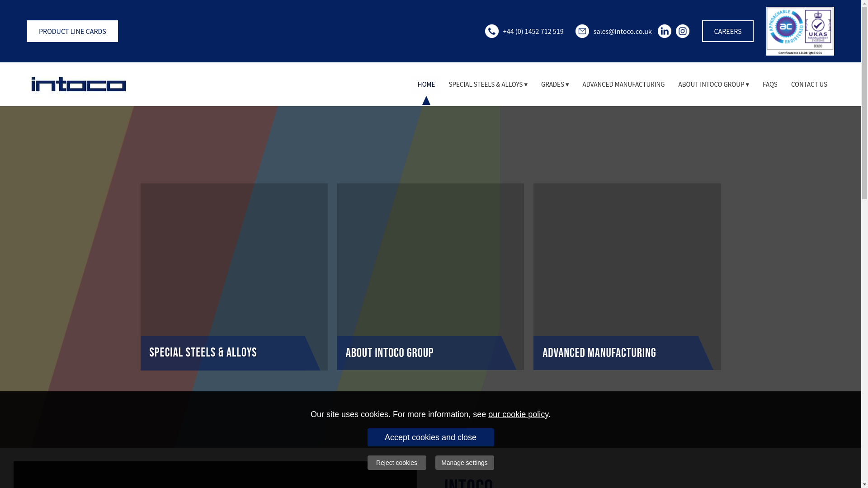The image size is (868, 488).
Task: Open the LinkedIn social icon
Action: tap(665, 31)
